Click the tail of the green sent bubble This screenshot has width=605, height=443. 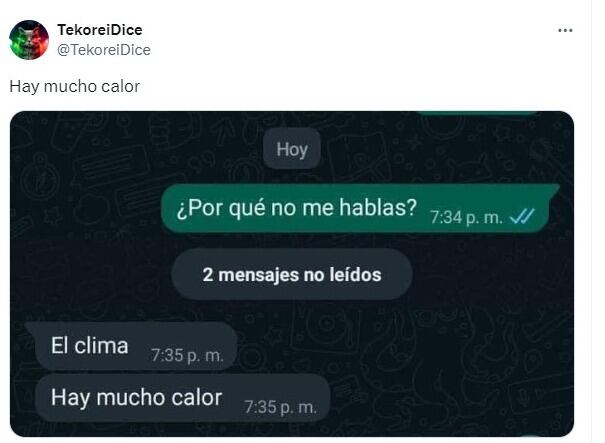[554, 189]
